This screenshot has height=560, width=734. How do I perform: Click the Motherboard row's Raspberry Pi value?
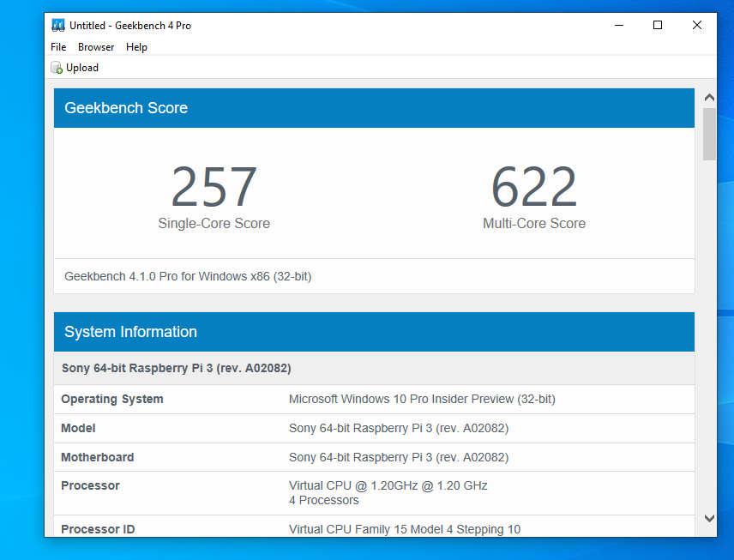click(399, 457)
